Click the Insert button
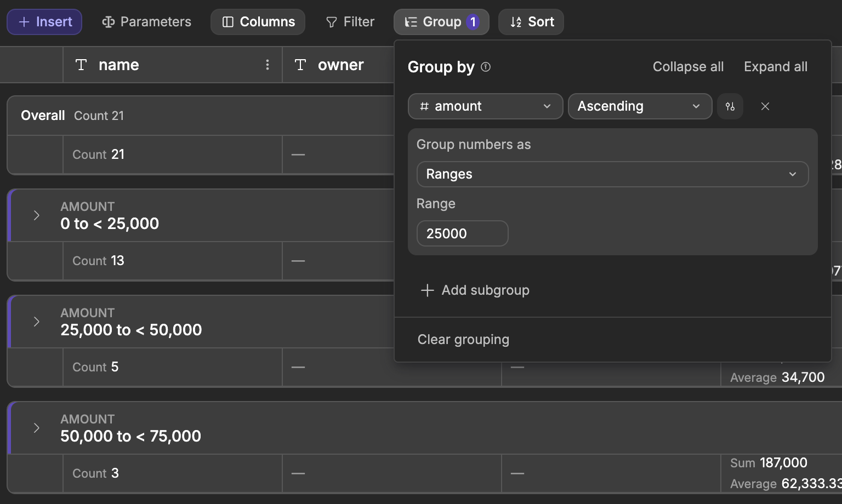This screenshot has height=504, width=842. click(x=44, y=22)
